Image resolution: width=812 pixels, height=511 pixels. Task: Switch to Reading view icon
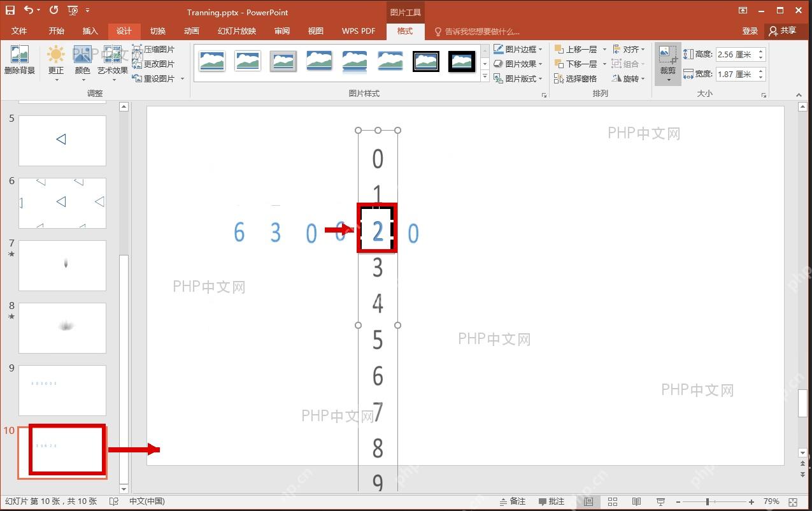[x=636, y=502]
